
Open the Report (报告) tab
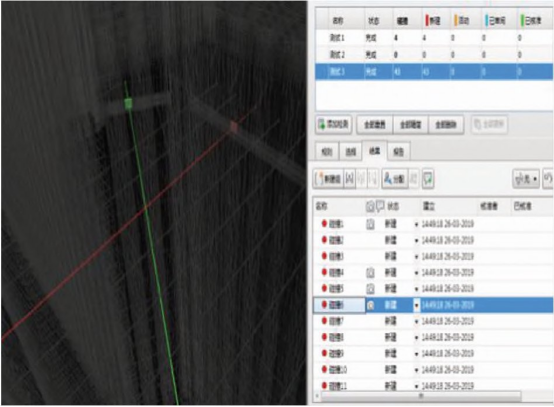click(399, 152)
